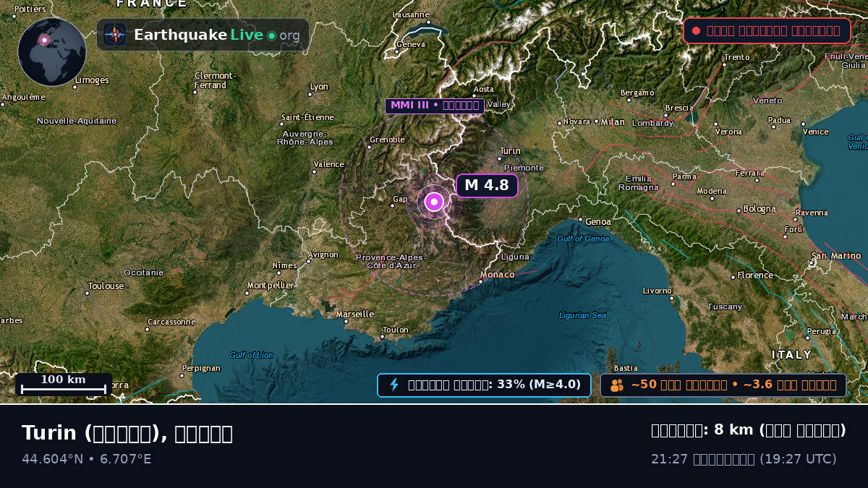Click the 100 km scale bar
Image resolution: width=868 pixels, height=488 pixels.
point(64,384)
